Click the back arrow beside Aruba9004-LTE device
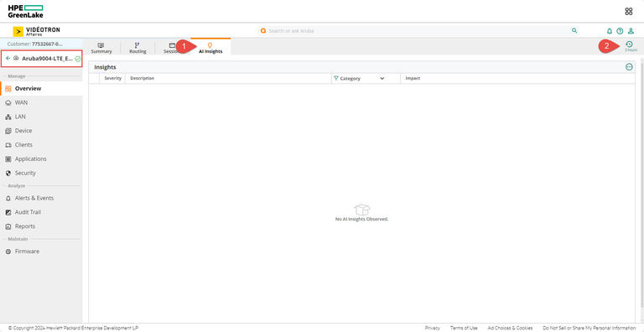 8,59
